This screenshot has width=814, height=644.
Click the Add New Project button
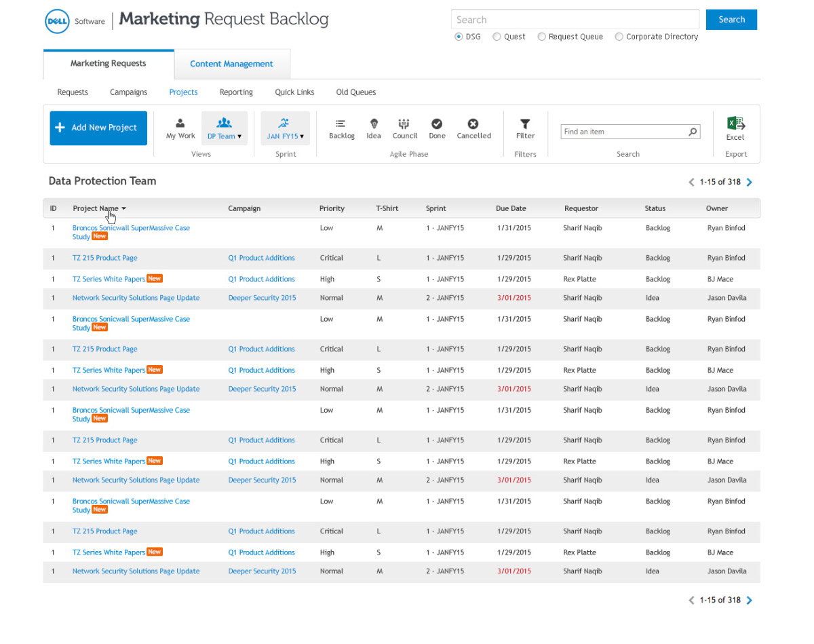(98, 128)
